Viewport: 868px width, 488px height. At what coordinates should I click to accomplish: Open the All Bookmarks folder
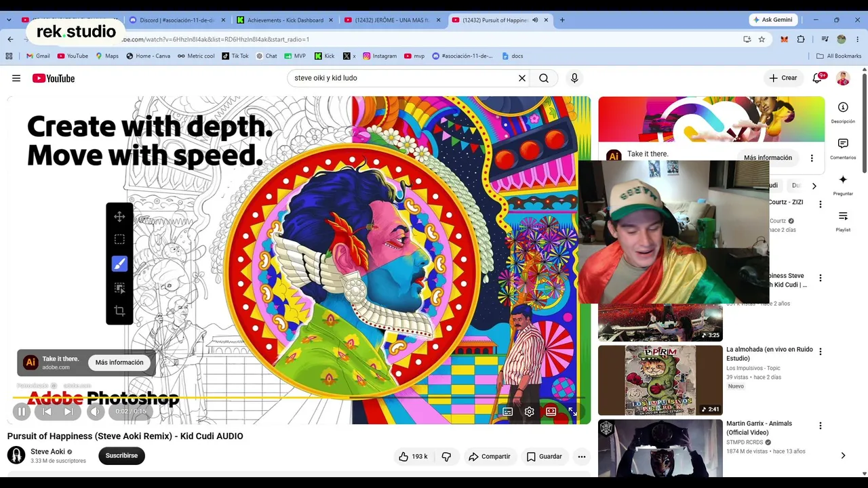click(x=839, y=56)
